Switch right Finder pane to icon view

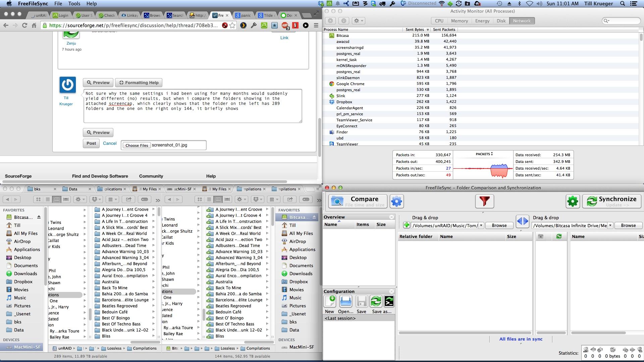coord(200,199)
